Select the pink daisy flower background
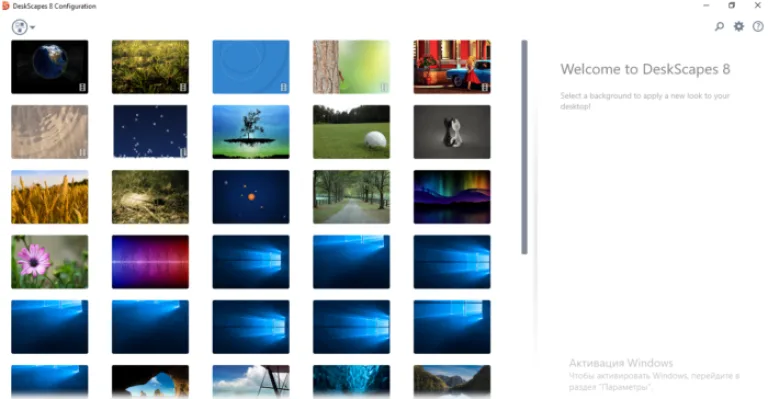Image resolution: width=768 pixels, height=399 pixels. pyautogui.click(x=50, y=262)
